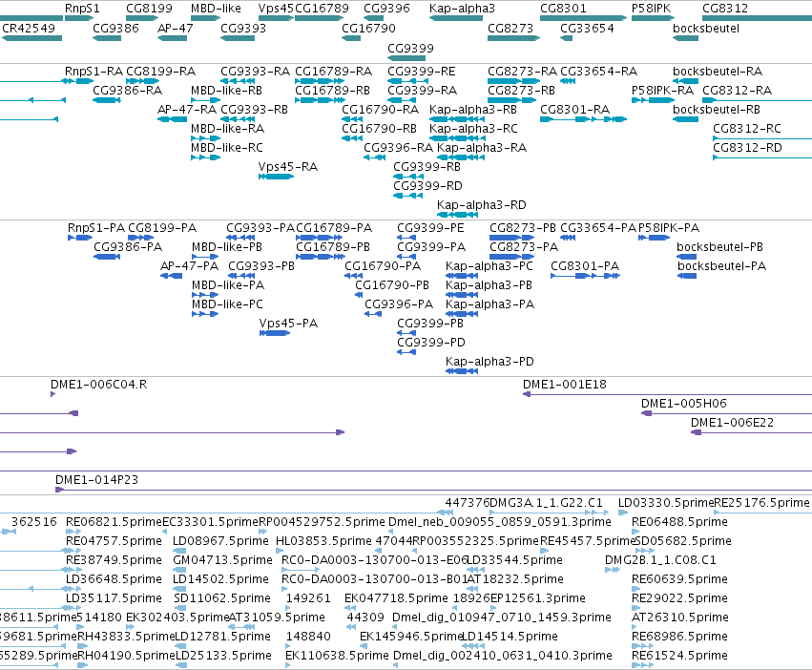812x670 pixels.
Task: Select the RnpS1-PA protein label
Action: [96, 227]
